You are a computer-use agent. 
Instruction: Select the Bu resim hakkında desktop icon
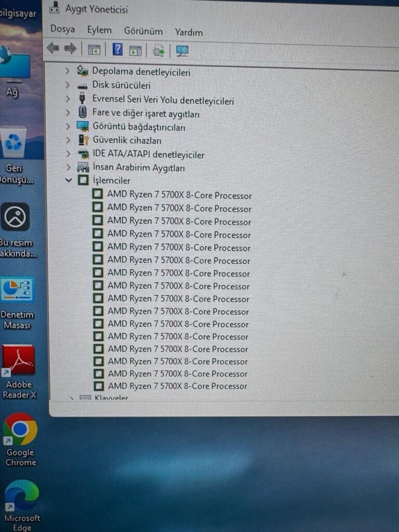click(16, 230)
